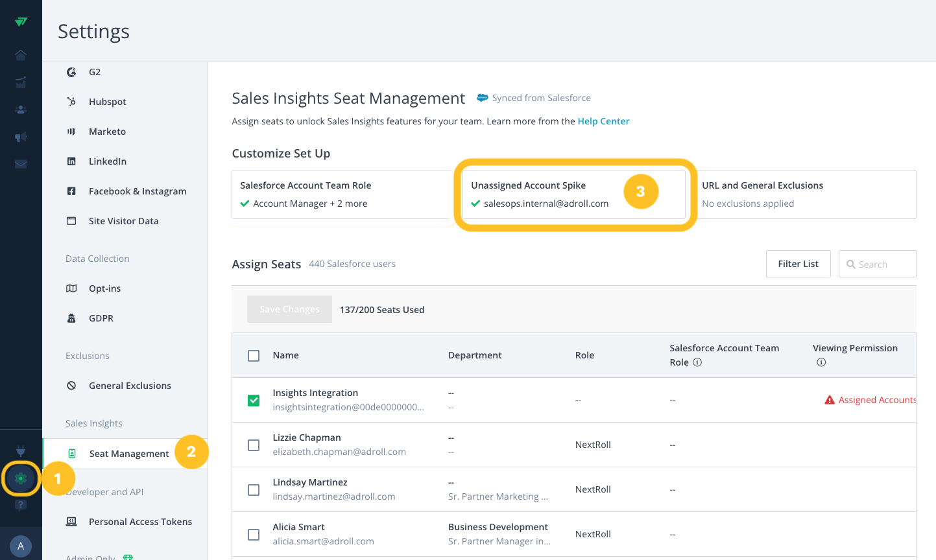Click the Hubspot logo icon
Viewport: 936px width, 560px height.
point(71,102)
